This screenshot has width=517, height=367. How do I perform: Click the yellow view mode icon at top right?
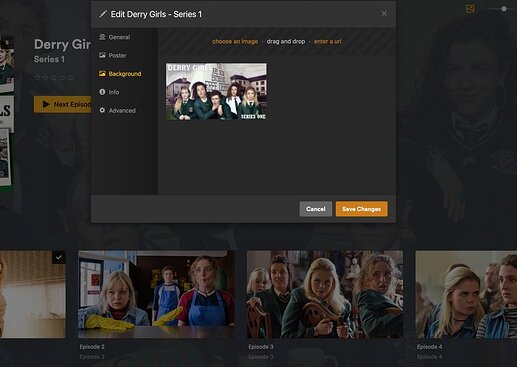470,9
